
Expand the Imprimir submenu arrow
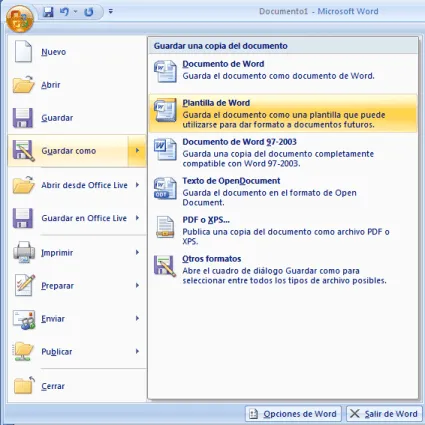(x=137, y=252)
